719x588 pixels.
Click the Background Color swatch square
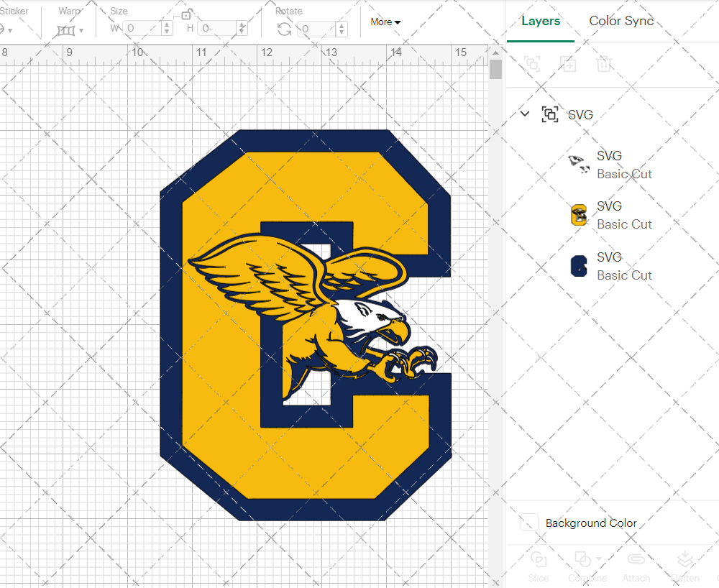click(x=528, y=523)
